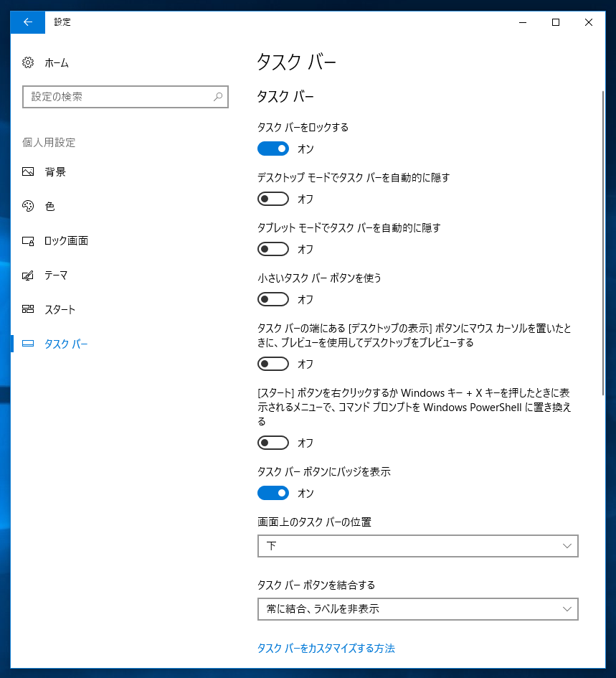Enable auto-hide taskbar in デスクトップ モード
The width and height of the screenshot is (616, 678).
click(273, 199)
